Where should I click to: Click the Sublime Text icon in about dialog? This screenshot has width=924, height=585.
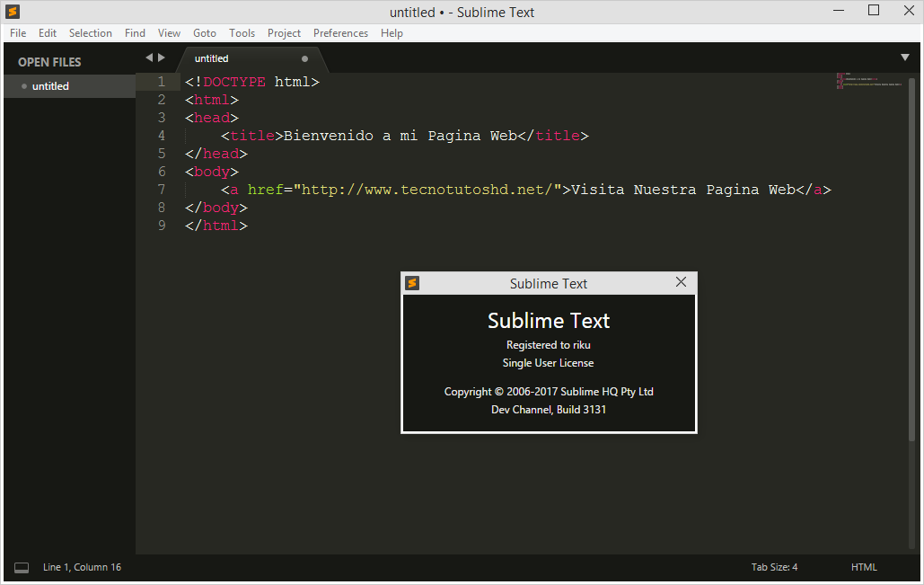[412, 284]
